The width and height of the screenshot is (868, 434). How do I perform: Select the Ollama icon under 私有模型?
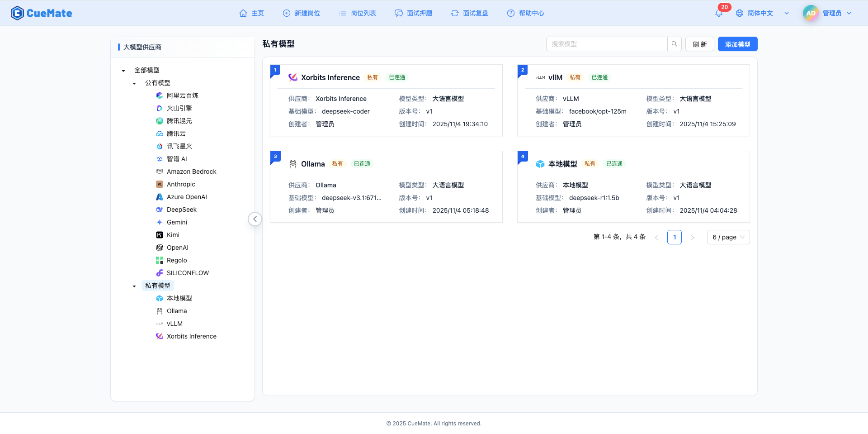click(x=159, y=311)
